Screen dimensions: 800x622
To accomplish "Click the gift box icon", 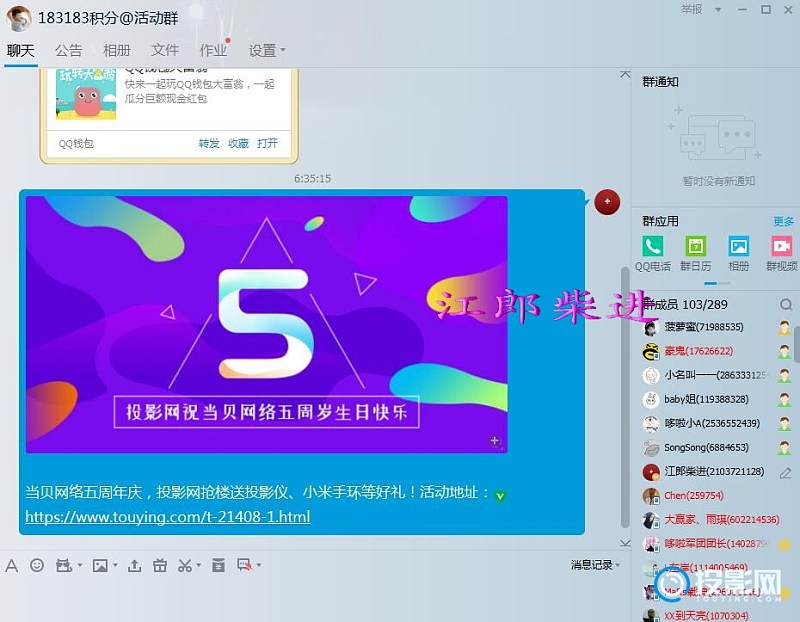I will click(x=160, y=566).
